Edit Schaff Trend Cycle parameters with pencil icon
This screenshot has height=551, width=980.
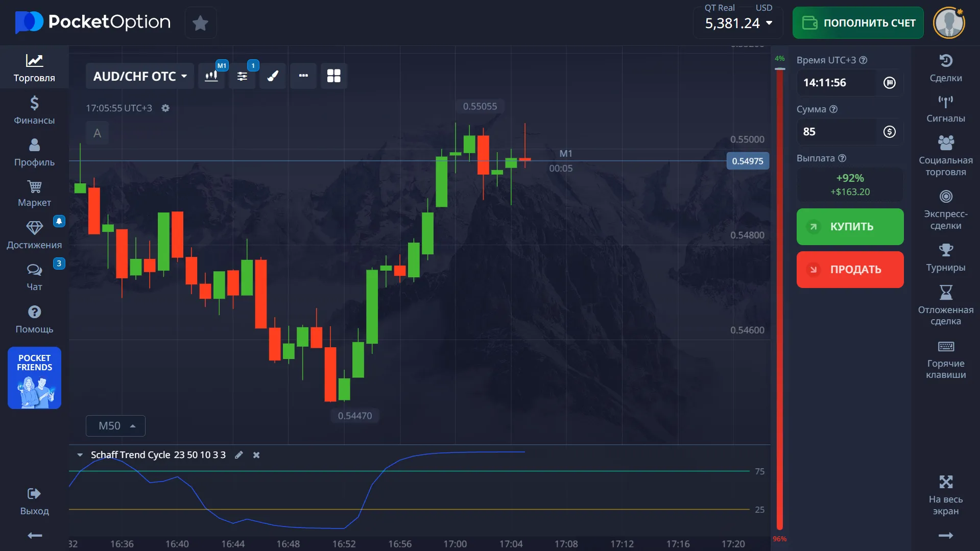(x=238, y=455)
